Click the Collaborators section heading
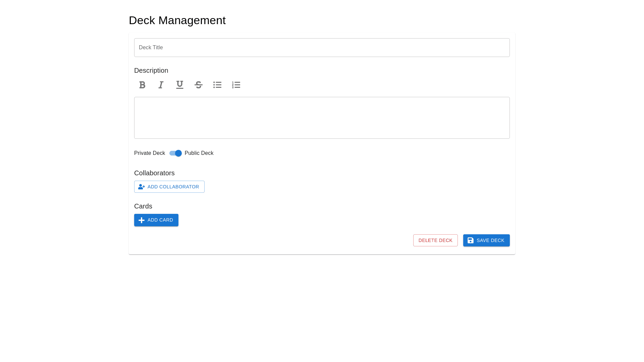644x362 pixels. [x=154, y=173]
